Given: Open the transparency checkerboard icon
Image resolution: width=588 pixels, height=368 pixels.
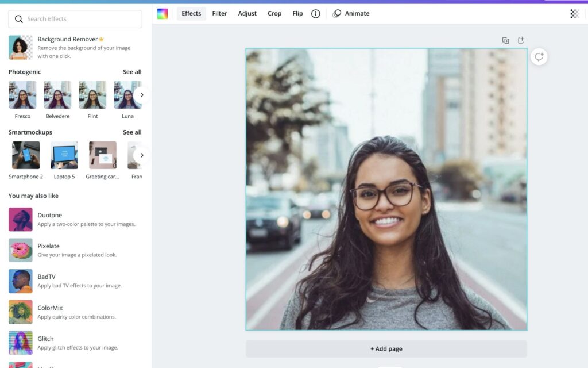Looking at the screenshot, I should pos(574,14).
